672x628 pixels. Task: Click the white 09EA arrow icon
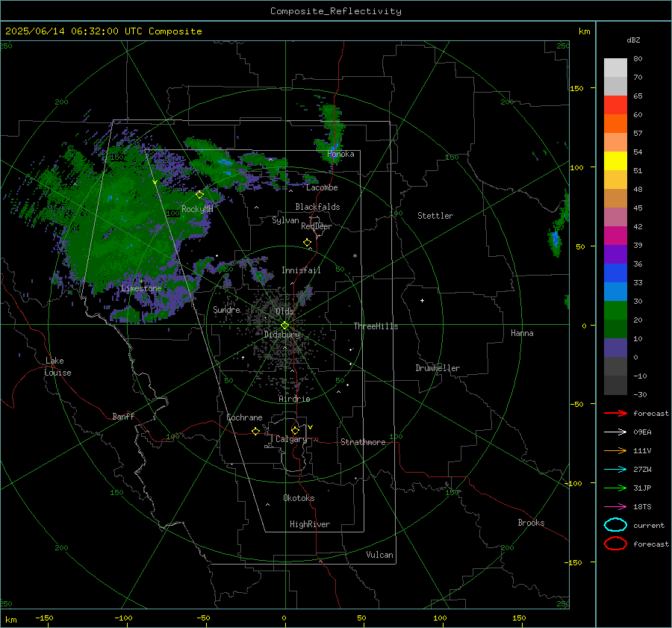615,432
